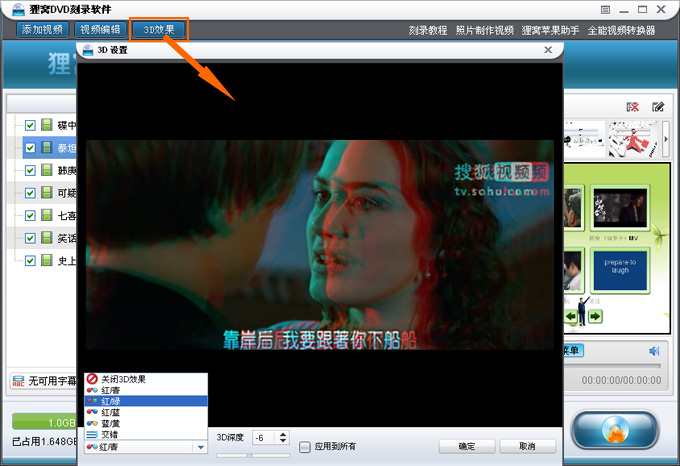Click the dark MV clip menu thumbnail
This screenshot has width=680, height=466.
coord(620,208)
